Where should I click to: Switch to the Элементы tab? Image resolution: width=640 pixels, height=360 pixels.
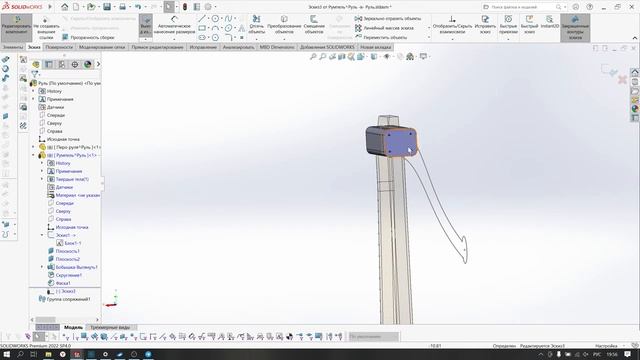[13, 47]
